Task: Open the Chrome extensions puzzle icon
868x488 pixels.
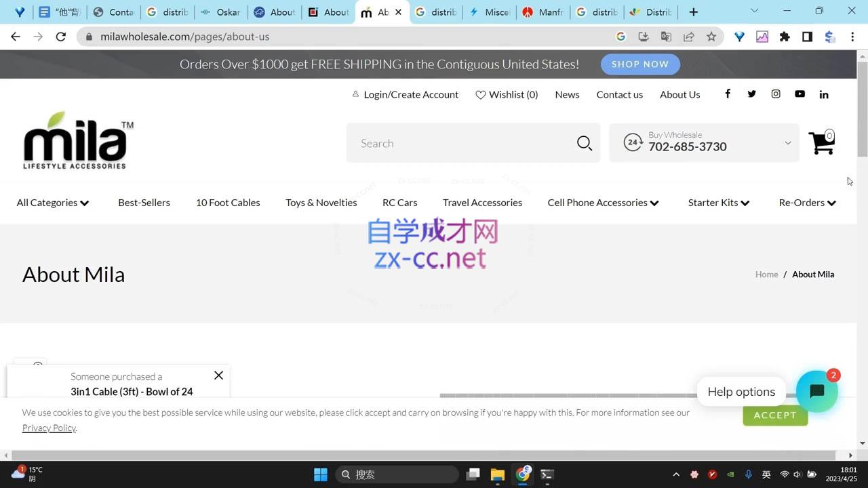Action: click(785, 37)
